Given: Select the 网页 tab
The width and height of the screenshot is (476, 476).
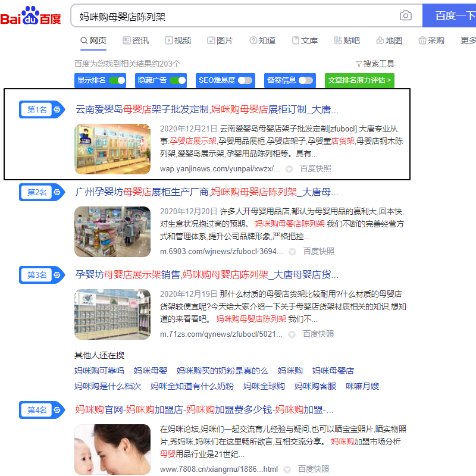Looking at the screenshot, I should [x=93, y=40].
